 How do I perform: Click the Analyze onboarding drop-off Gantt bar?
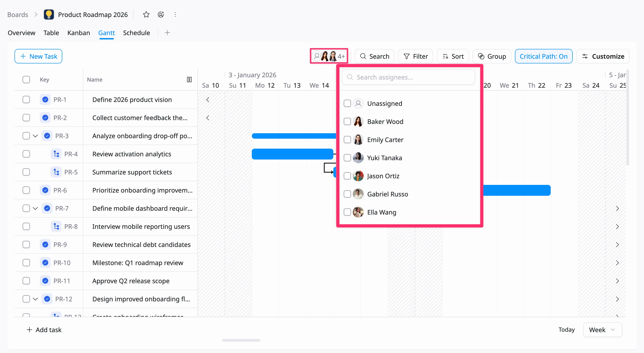[x=294, y=136]
